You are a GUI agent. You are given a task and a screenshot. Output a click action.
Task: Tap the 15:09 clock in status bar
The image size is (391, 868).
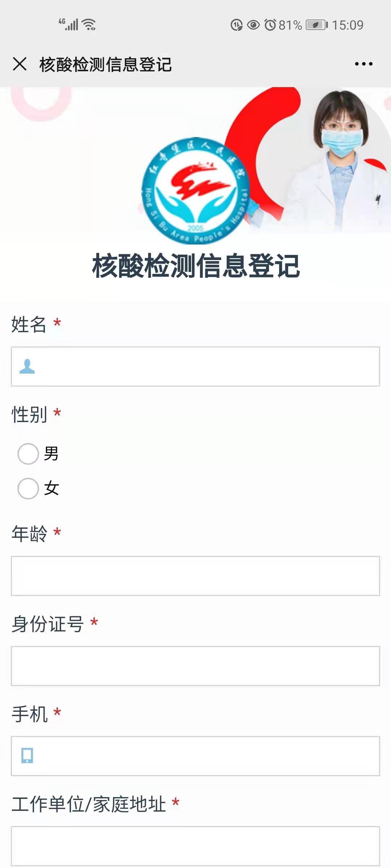(x=348, y=25)
